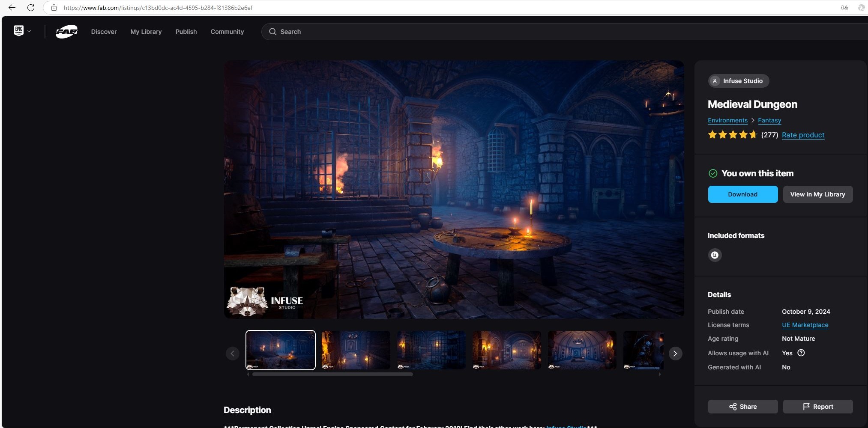Open the UE Marketplace license link
The width and height of the screenshot is (868, 428).
(x=805, y=325)
